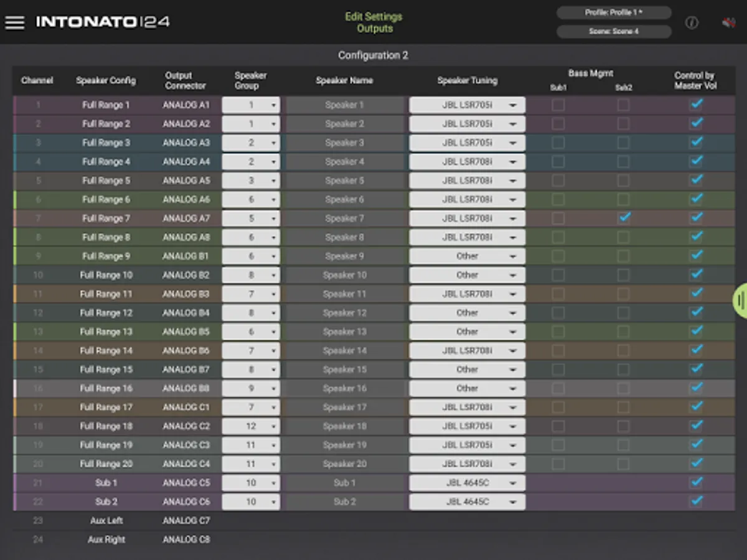Click the Speaker Tuning column header
Image resolution: width=747 pixels, height=560 pixels.
[x=467, y=80]
